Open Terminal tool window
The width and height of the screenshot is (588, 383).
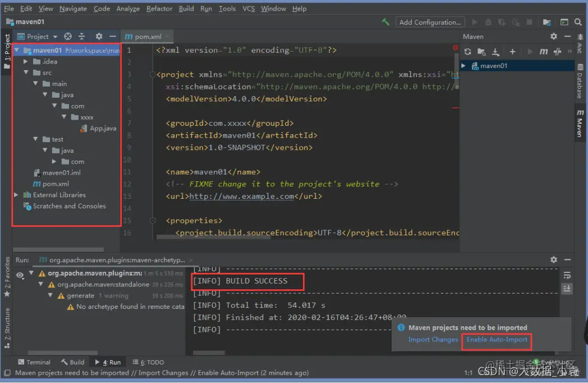[34, 362]
